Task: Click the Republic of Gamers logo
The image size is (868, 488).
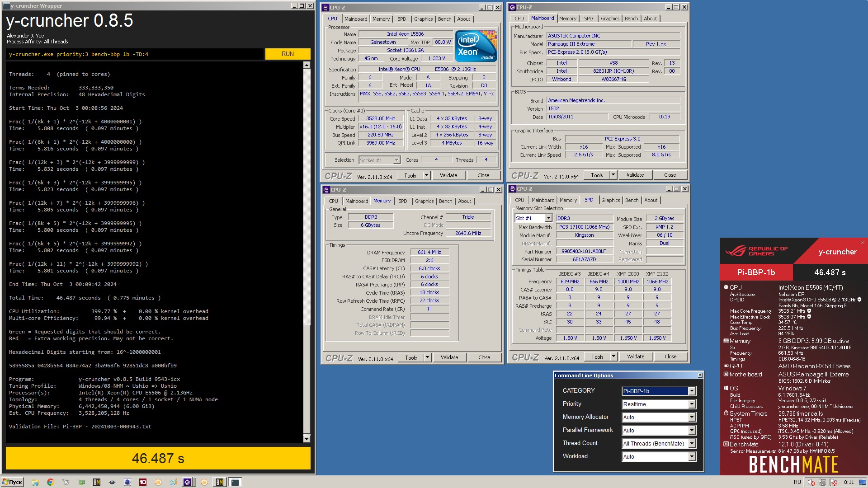Action: tap(756, 251)
